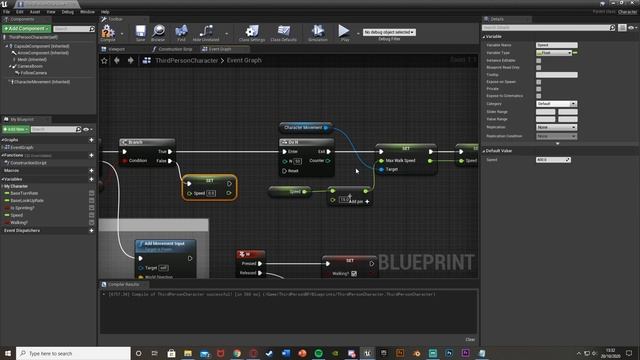Open the Add New dropdown in My Blueprint
Viewport: 640px width, 360px height.
[16, 129]
